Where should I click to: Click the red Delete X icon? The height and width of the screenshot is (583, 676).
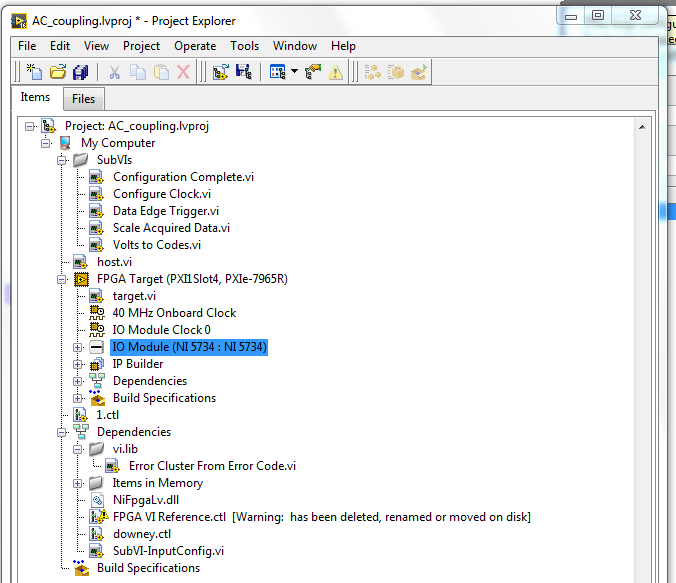[183, 72]
